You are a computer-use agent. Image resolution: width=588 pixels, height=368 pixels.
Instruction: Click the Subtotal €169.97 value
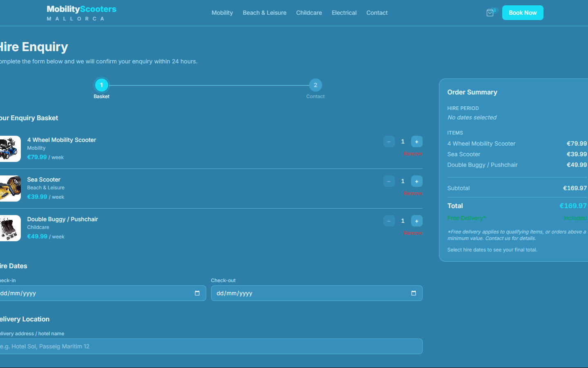pos(575,188)
